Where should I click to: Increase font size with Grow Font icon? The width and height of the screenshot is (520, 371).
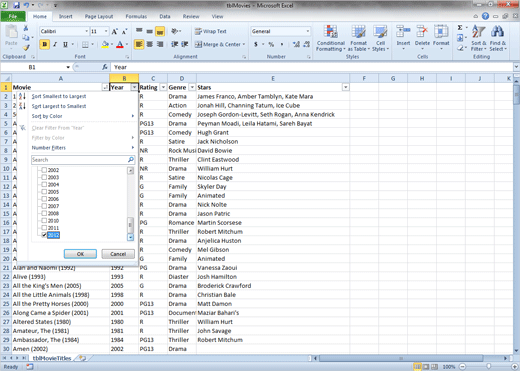click(x=114, y=31)
